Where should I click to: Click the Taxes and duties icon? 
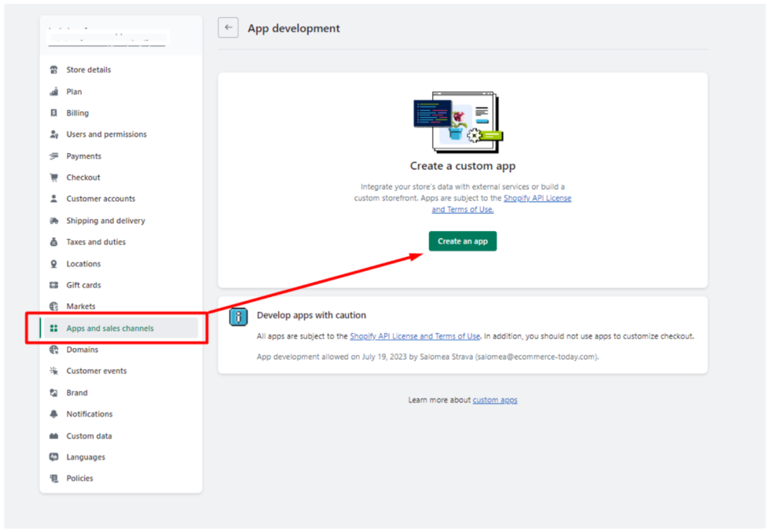(52, 241)
